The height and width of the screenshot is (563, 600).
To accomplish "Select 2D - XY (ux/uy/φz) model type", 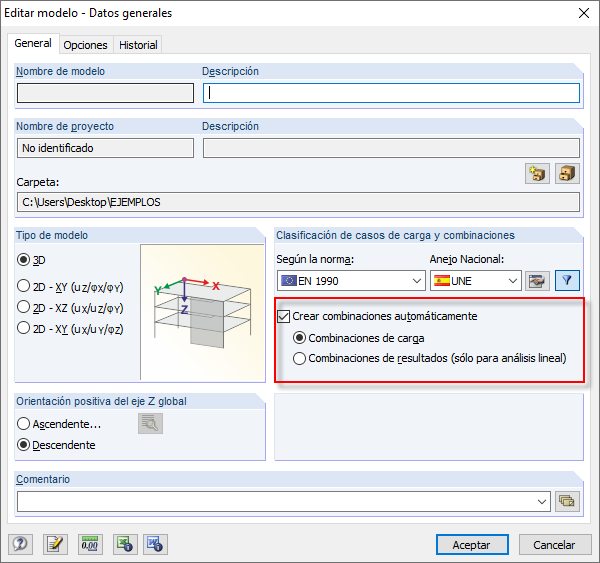I will click(23, 328).
